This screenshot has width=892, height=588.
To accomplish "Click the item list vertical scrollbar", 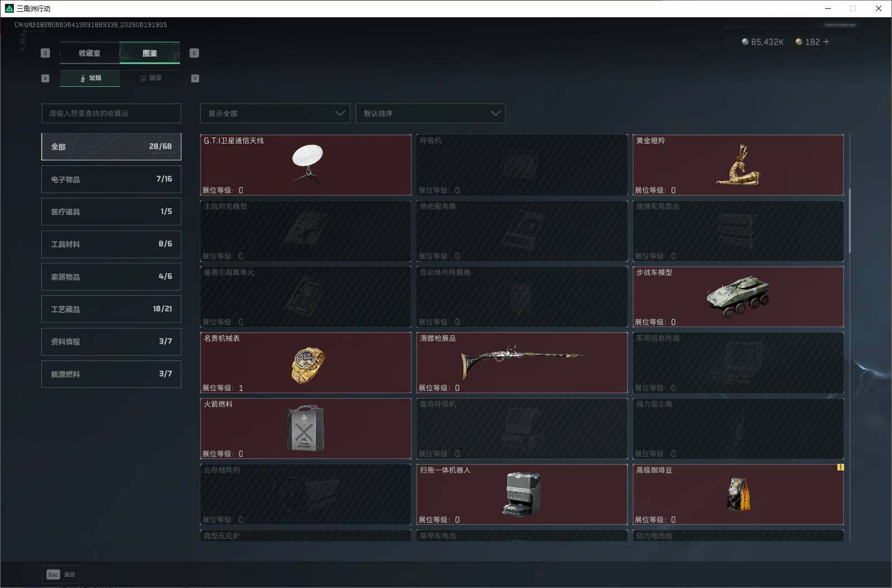I will 850,220.
